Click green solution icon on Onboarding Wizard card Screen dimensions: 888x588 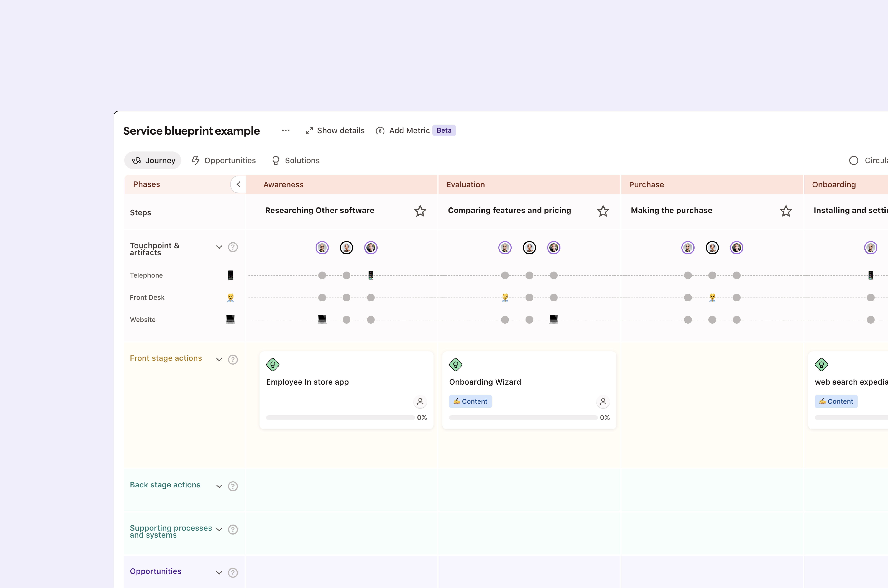pyautogui.click(x=455, y=364)
